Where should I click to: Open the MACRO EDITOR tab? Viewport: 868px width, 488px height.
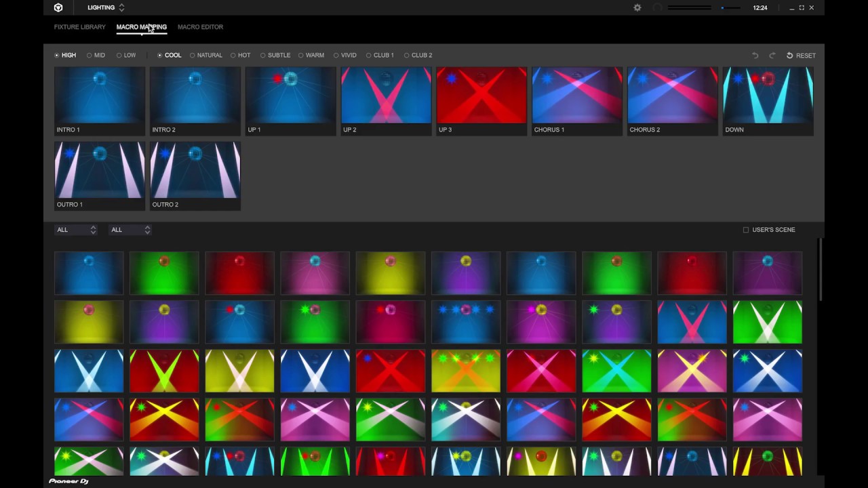pyautogui.click(x=200, y=27)
